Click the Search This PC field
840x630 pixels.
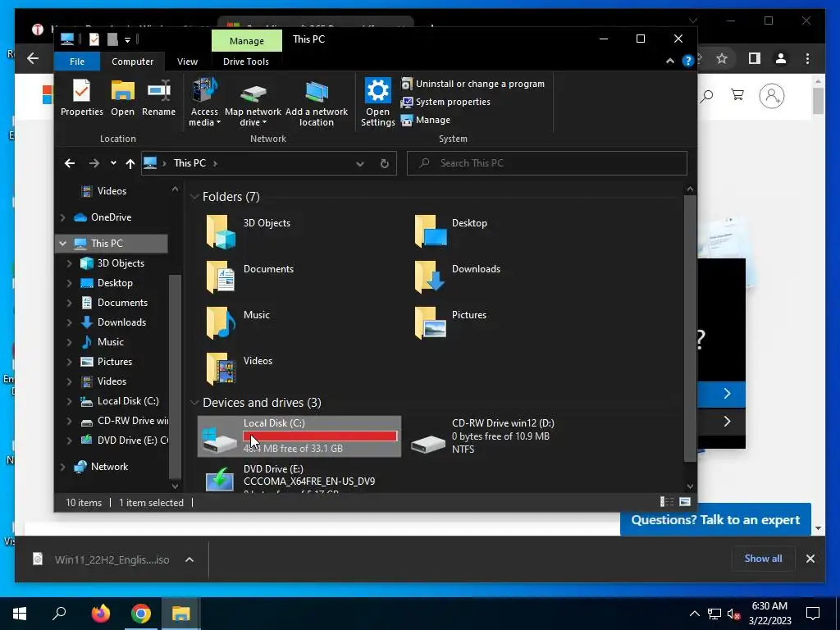[547, 163]
